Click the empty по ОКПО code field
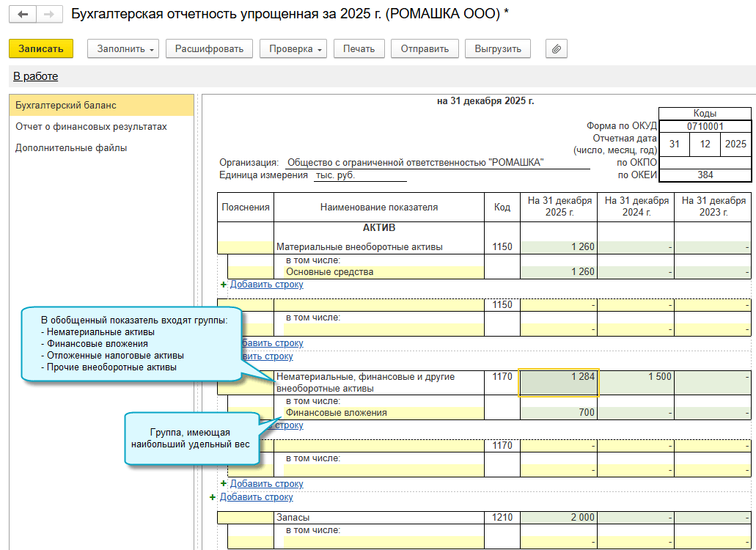Screen dimensions: 756x550 point(705,163)
